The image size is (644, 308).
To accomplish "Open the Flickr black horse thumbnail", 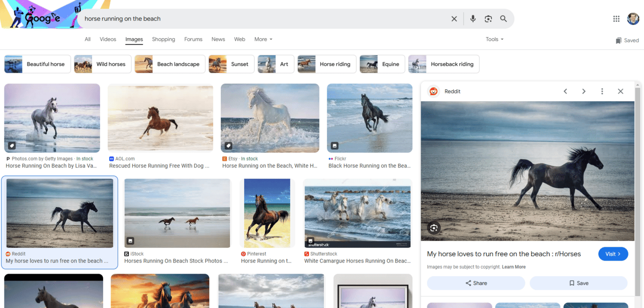I will [370, 118].
